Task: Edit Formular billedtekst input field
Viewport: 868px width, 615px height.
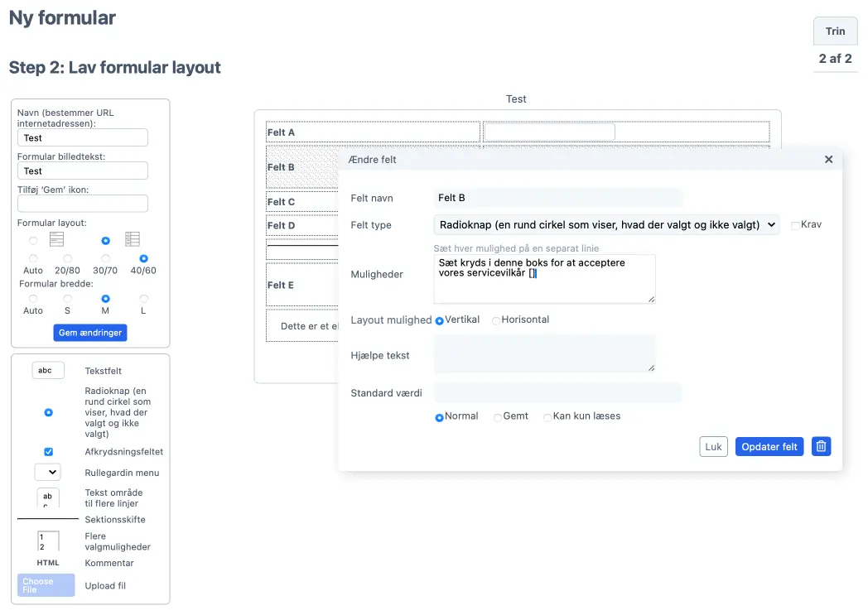Action: (83, 171)
